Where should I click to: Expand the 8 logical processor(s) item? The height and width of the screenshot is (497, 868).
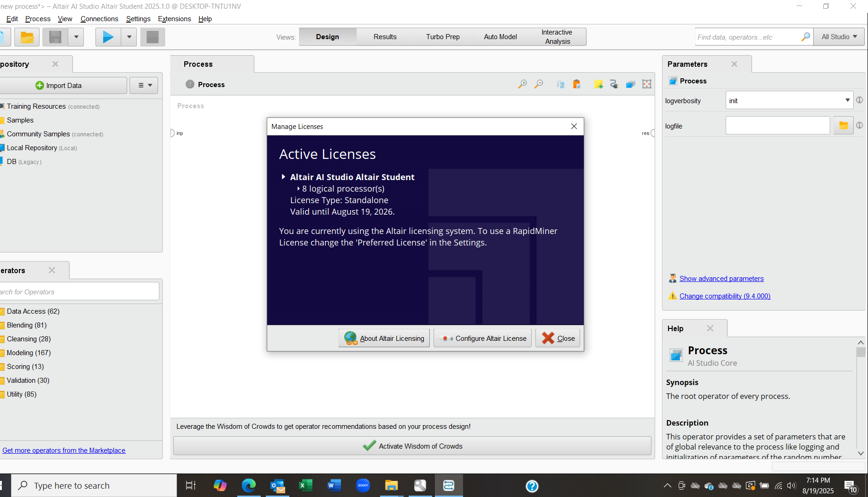pyautogui.click(x=299, y=189)
